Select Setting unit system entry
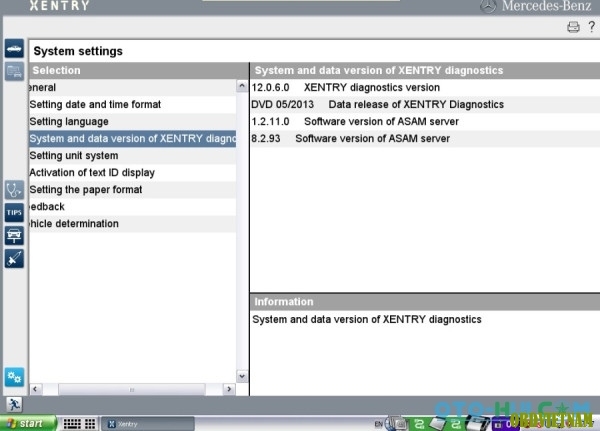This screenshot has height=431, width=600. pyautogui.click(x=132, y=156)
